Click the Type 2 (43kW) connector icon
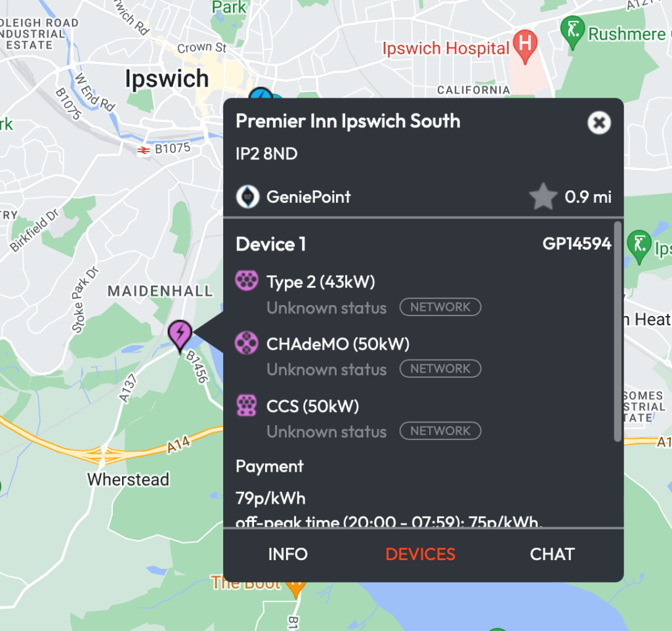Viewport: 672px width, 631px height. coord(247,281)
